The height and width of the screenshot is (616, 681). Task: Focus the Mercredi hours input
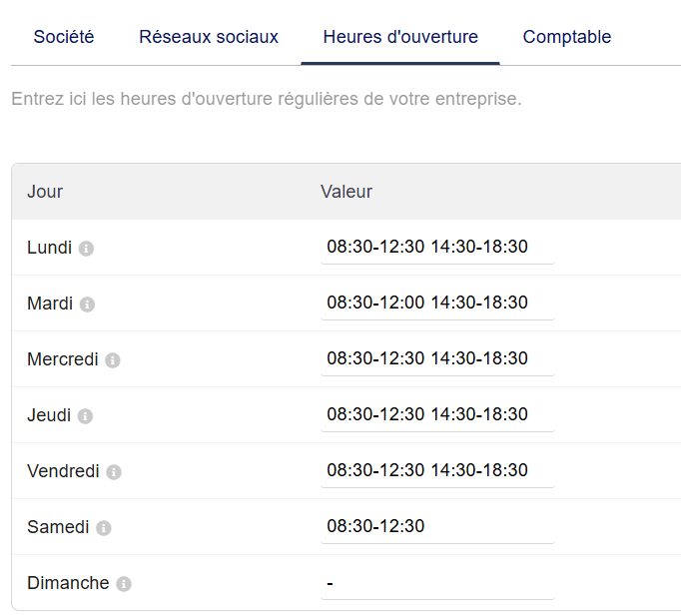[437, 358]
